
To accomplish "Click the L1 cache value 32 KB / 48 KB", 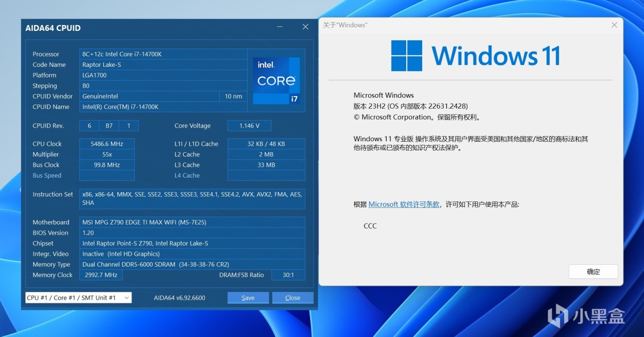I will coord(266,144).
